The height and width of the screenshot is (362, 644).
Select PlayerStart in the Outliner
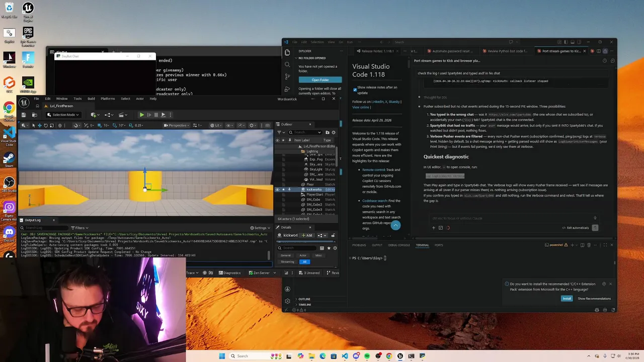(x=315, y=195)
